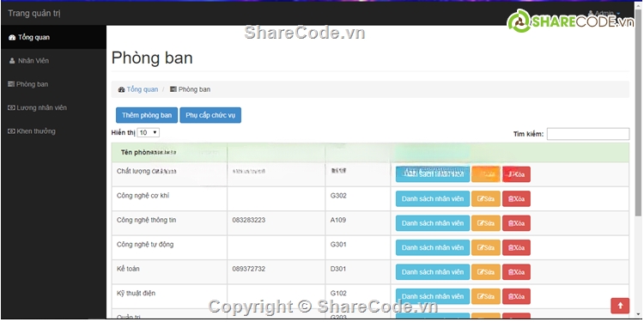Click the Tìm kiếm search field
The height and width of the screenshot is (322, 644).
pos(587,134)
